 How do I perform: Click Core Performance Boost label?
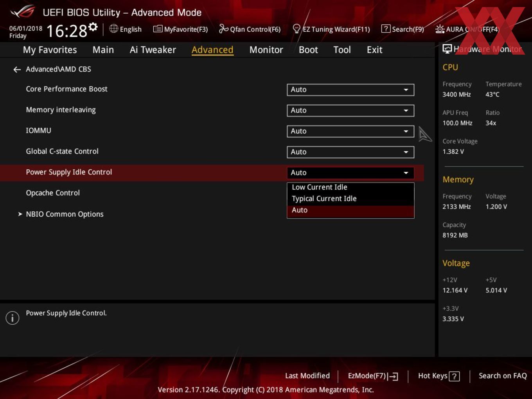tap(66, 89)
